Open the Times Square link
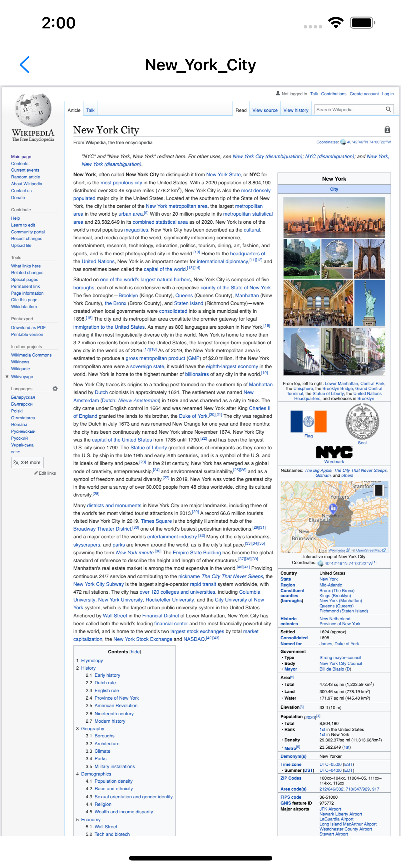 [156, 521]
